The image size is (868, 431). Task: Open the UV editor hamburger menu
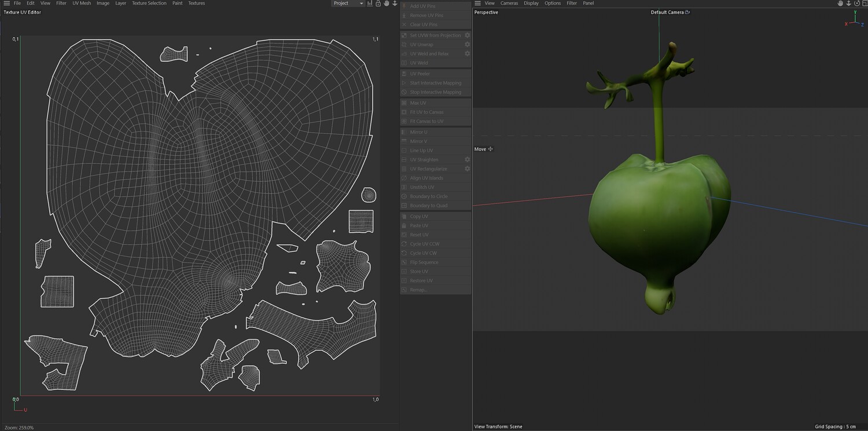6,3
